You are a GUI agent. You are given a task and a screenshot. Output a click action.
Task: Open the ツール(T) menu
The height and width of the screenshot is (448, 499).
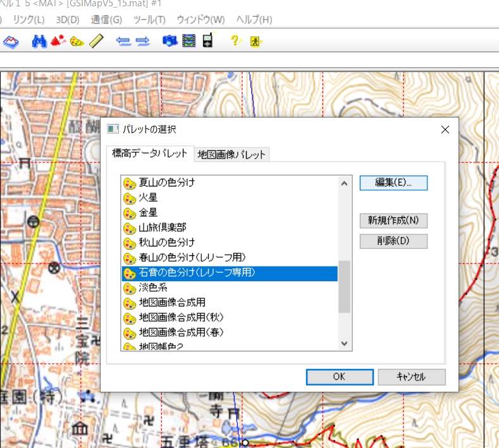(x=149, y=20)
